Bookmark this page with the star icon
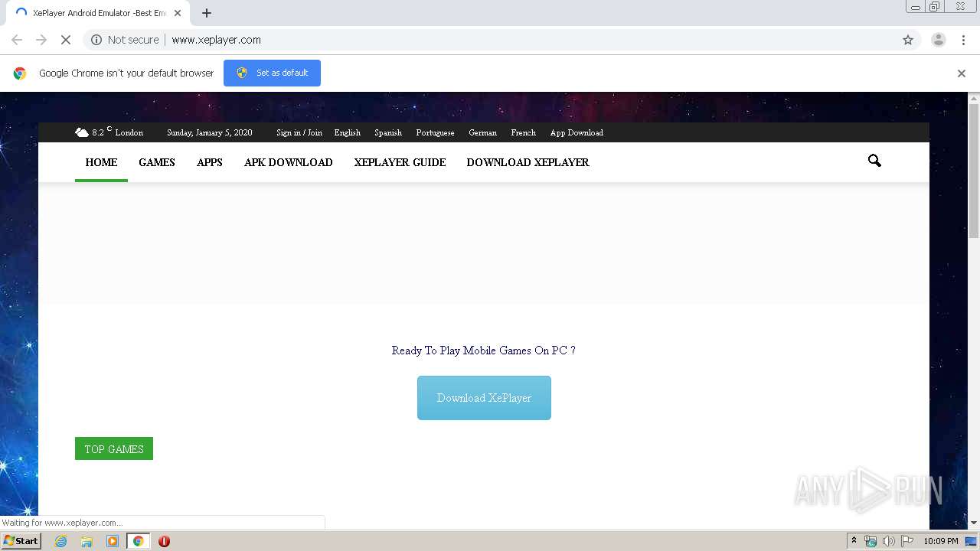 908,40
